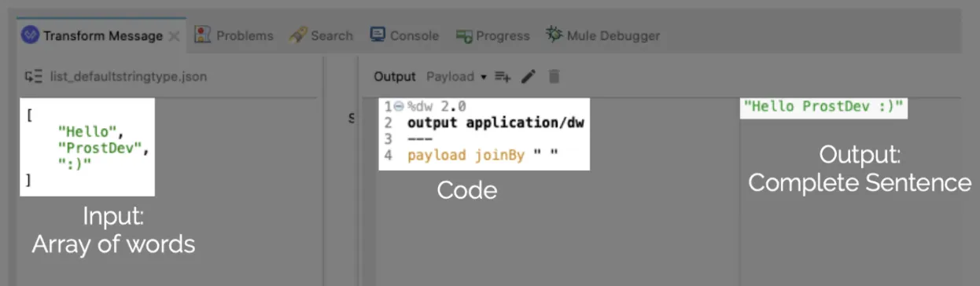Close the Transform Message tab
This screenshot has width=980, height=286.
point(175,36)
